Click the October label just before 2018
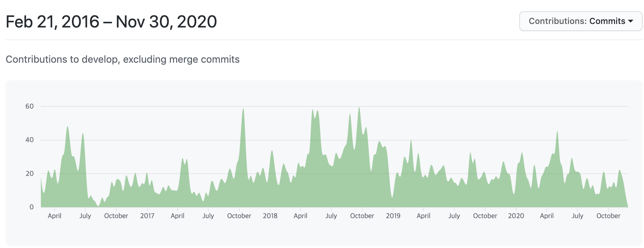This screenshot has width=644, height=248. click(x=239, y=216)
